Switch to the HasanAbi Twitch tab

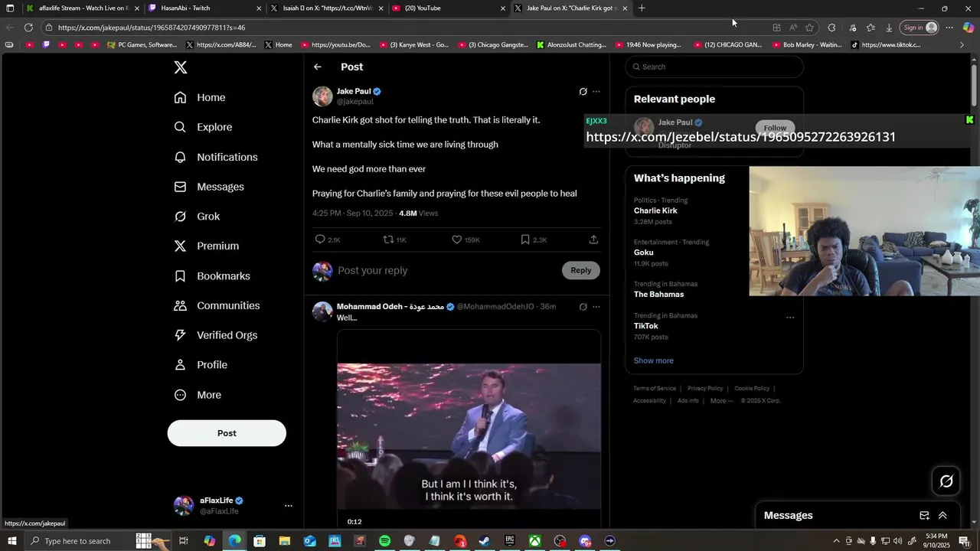pos(203,8)
